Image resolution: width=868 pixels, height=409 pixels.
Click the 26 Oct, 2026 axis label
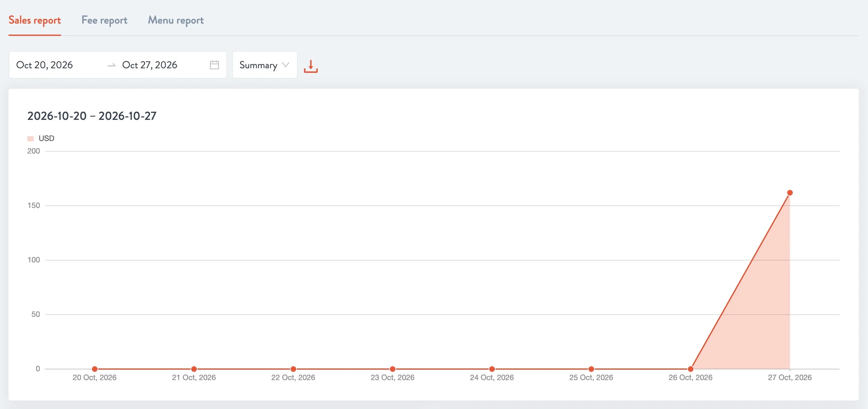point(690,378)
